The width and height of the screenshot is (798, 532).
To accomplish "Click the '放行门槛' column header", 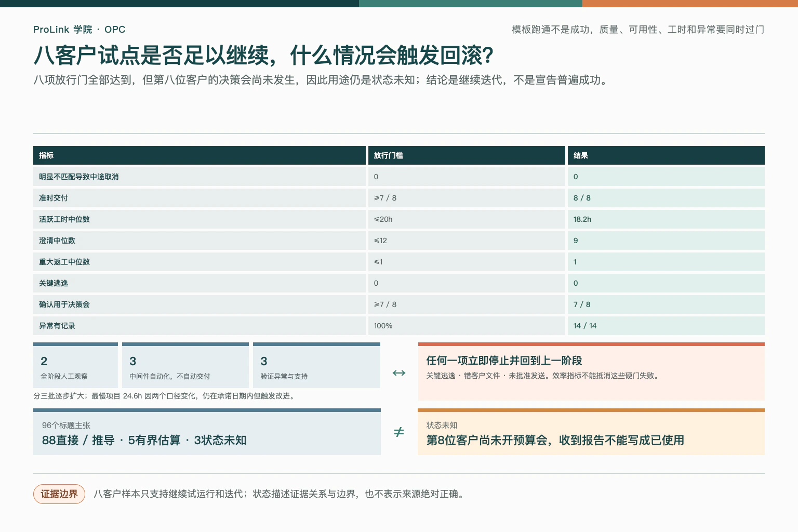I will [467, 155].
